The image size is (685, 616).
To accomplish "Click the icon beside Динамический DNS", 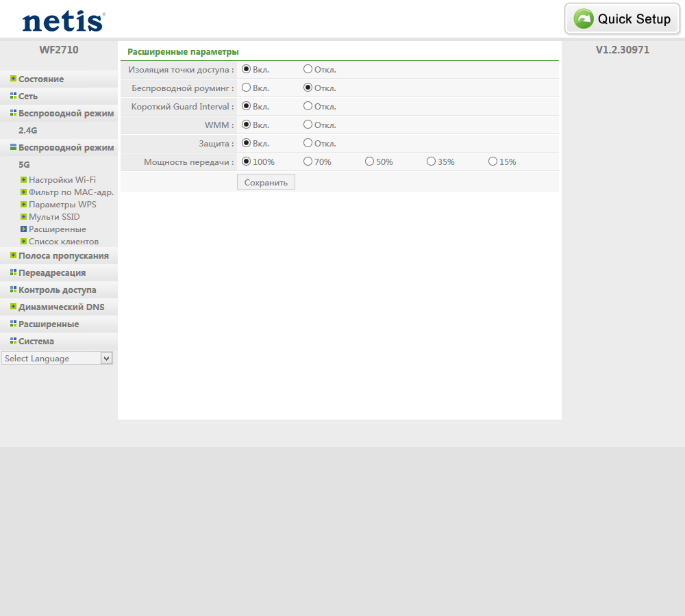I will [x=13, y=307].
